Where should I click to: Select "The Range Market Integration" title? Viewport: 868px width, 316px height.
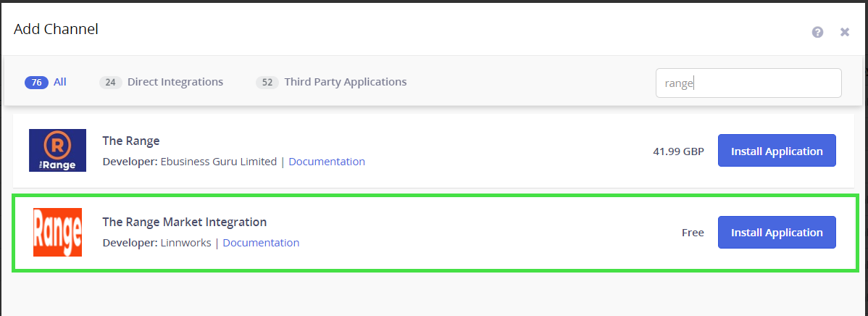[184, 222]
